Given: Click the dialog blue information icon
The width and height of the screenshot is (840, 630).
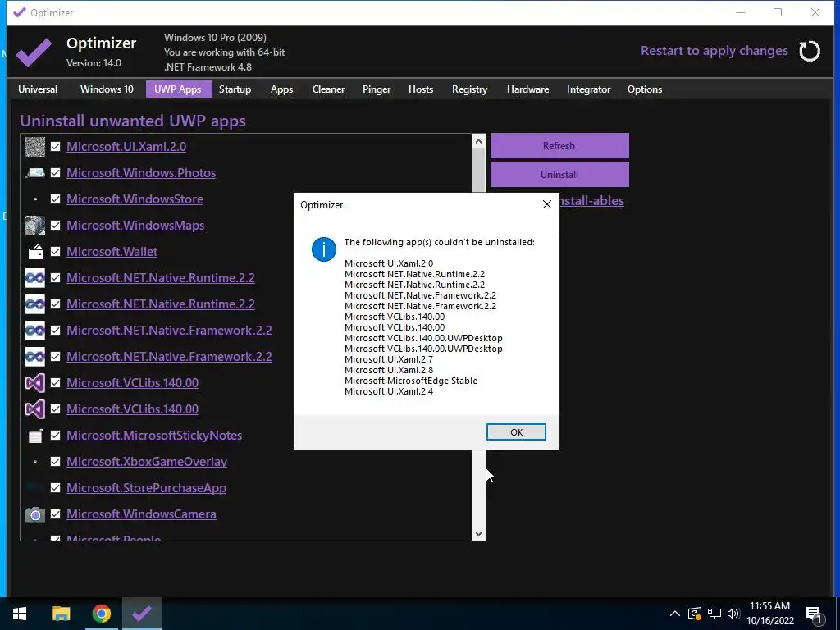Looking at the screenshot, I should pyautogui.click(x=323, y=249).
